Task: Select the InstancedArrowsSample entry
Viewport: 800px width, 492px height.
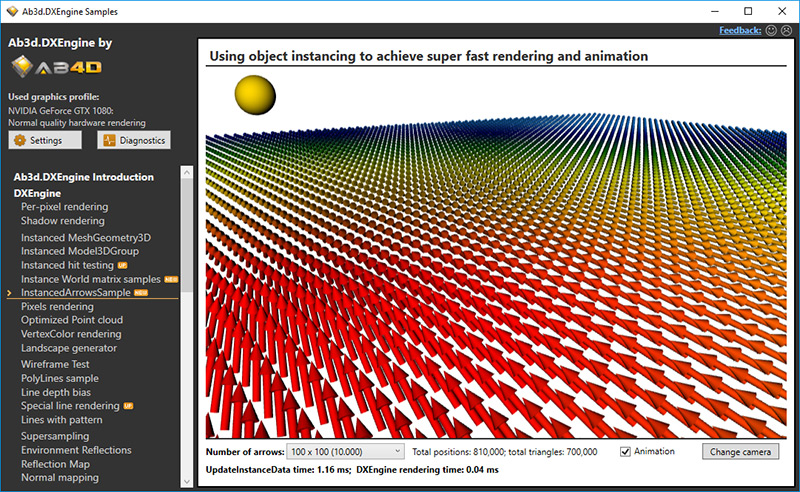Action: [76, 292]
